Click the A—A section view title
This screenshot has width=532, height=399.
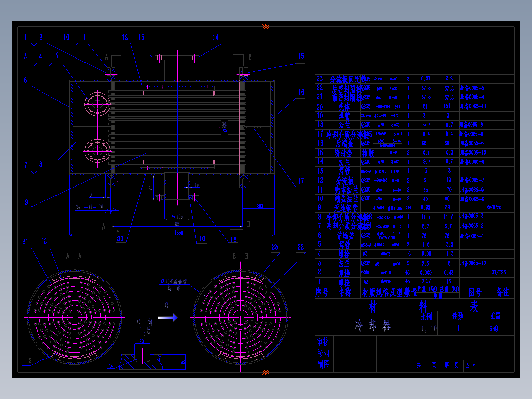point(74,257)
